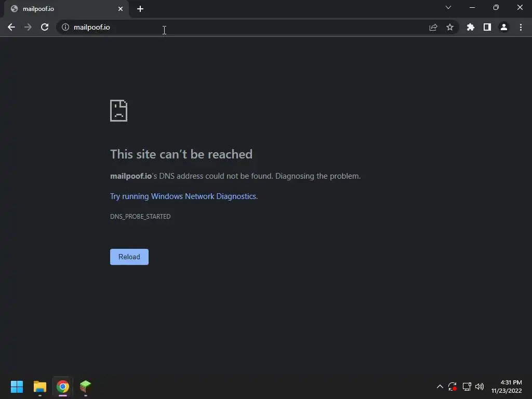The width and height of the screenshot is (532, 399).
Task: Open a new tab with the plus button
Action: coord(140,9)
